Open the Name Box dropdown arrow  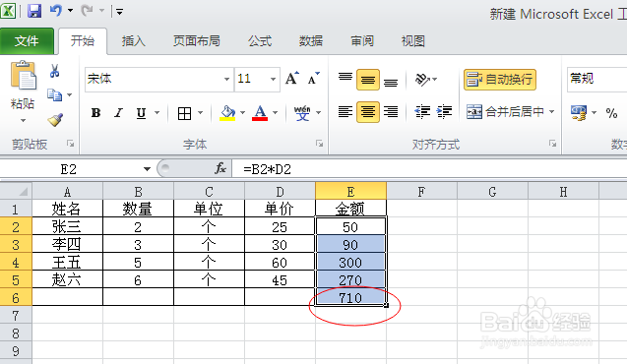(x=148, y=169)
